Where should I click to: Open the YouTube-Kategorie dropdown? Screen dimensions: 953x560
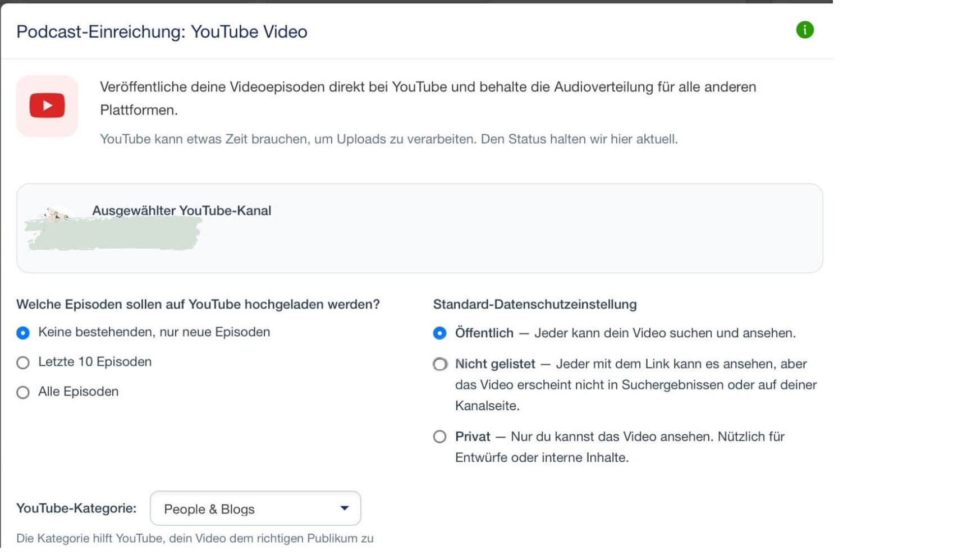pos(255,508)
